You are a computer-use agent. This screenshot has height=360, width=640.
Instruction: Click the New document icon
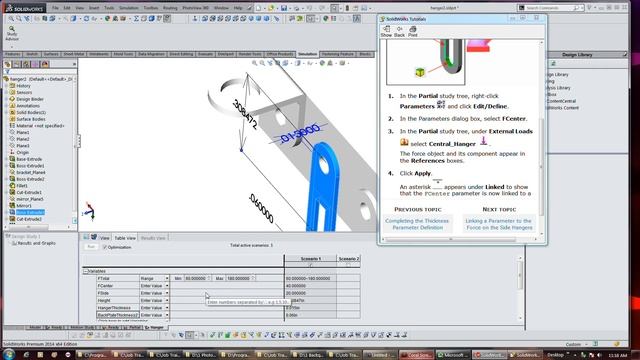258,8
